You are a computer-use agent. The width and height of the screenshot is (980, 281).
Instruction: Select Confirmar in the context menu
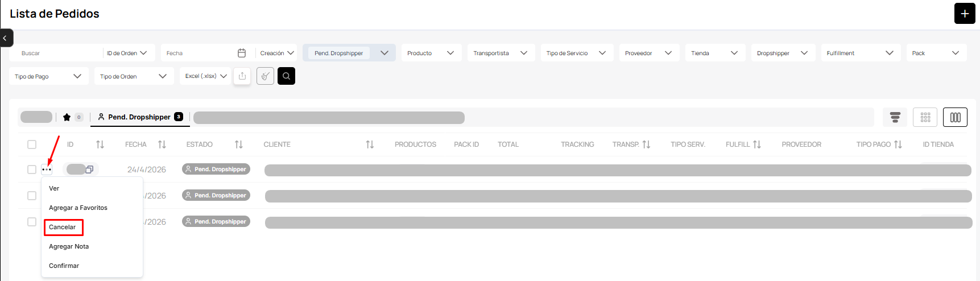tap(92, 266)
